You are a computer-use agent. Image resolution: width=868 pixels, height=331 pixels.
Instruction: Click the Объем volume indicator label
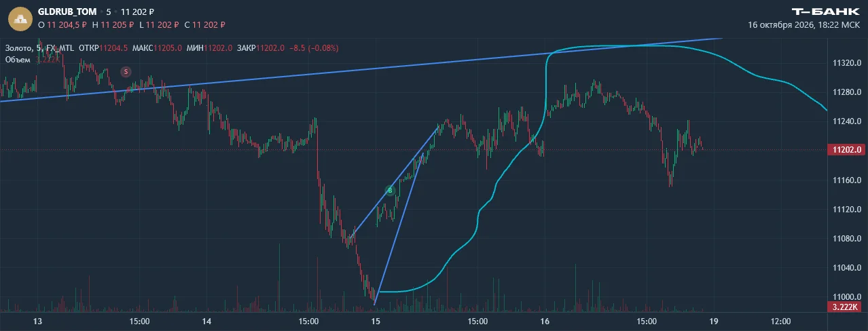[18, 60]
